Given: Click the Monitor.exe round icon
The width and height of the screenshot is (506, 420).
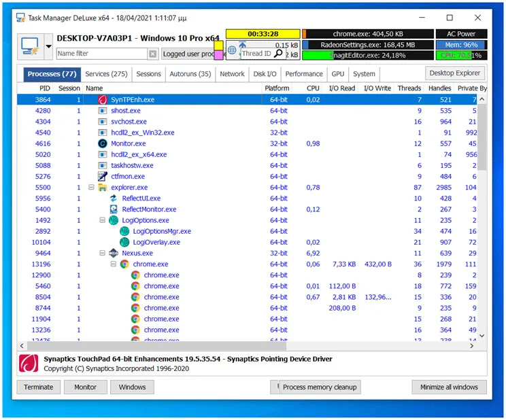Looking at the screenshot, I should coord(102,143).
